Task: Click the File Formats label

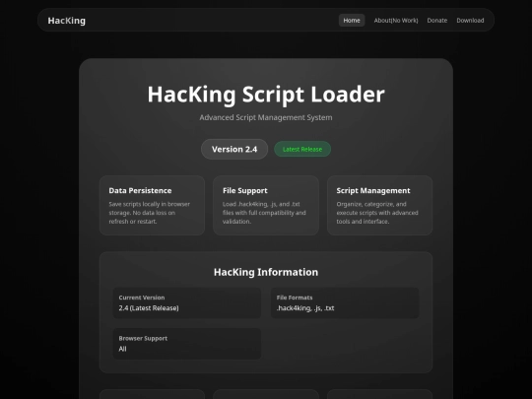Action: [295, 298]
